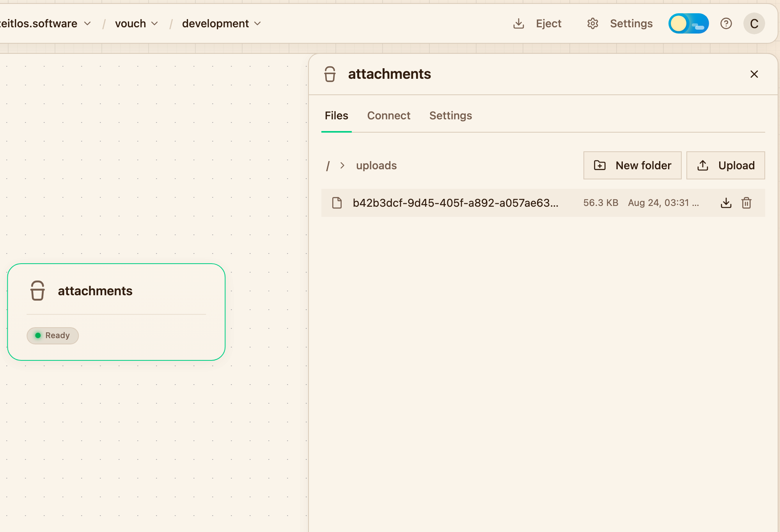Image resolution: width=780 pixels, height=532 pixels.
Task: Open user avatar C menu
Action: point(754,24)
